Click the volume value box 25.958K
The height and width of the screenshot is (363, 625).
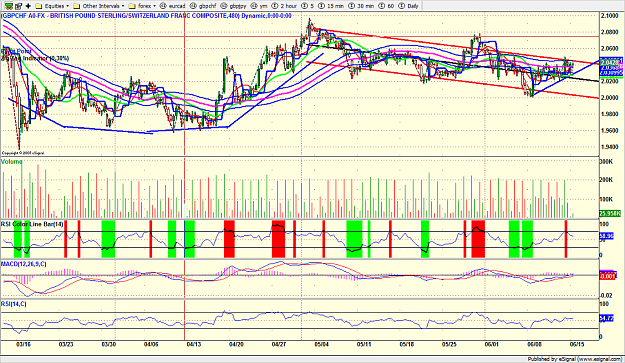610,214
